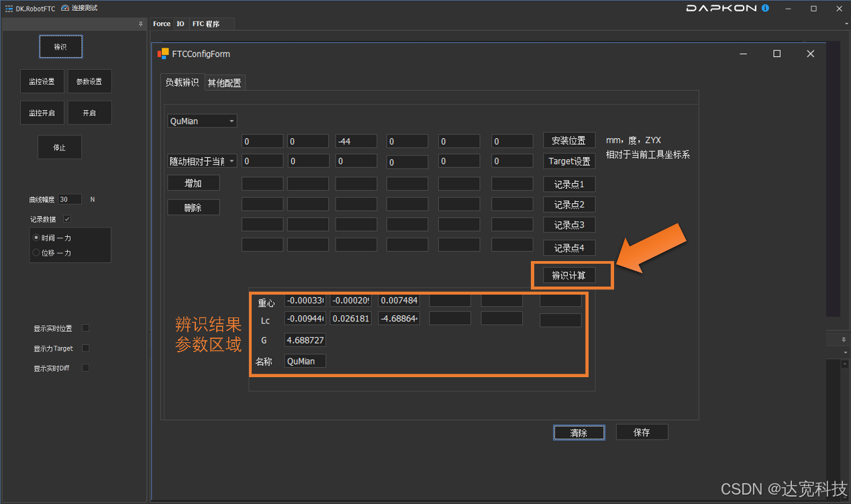This screenshot has width=851, height=504.
Task: Select the 负载辨识 tab
Action: (x=182, y=82)
